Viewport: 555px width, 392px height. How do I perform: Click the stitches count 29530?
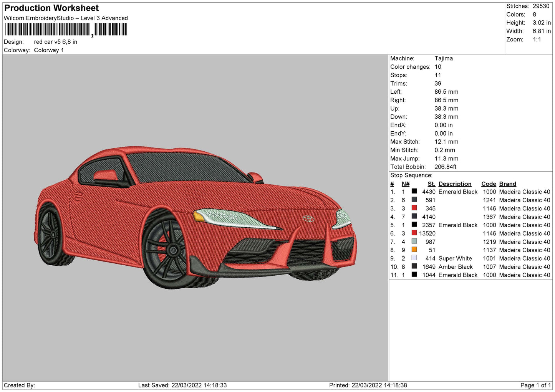[x=541, y=6]
